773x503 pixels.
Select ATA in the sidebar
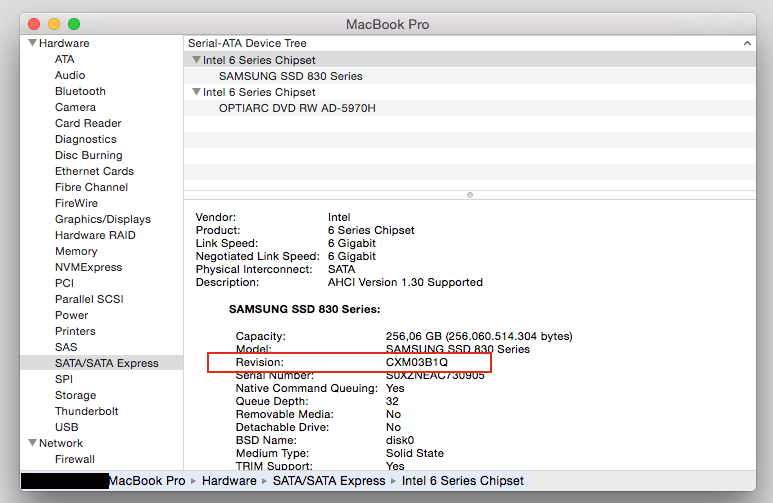pyautogui.click(x=65, y=59)
